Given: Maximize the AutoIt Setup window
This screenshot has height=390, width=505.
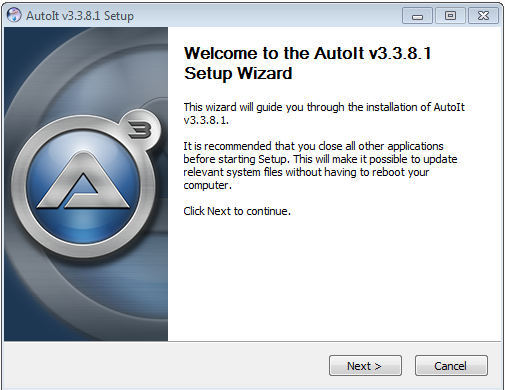Looking at the screenshot, I should click(450, 16).
